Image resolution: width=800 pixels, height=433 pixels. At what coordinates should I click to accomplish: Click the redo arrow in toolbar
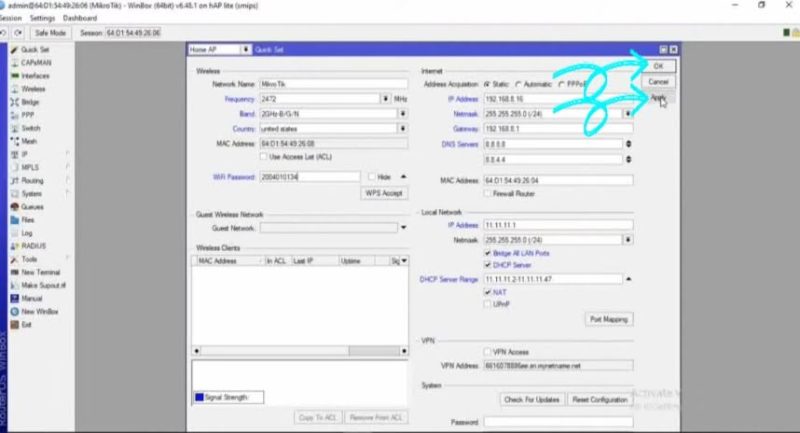click(18, 33)
